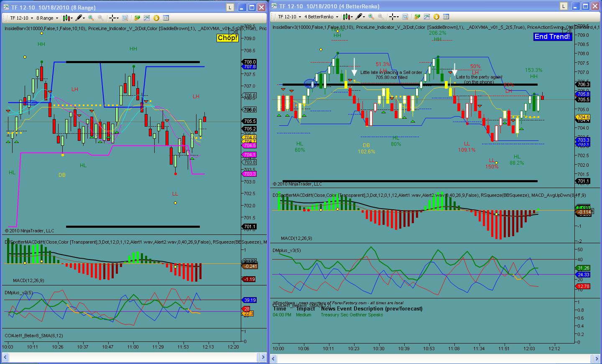The image size is (602, 364).
Task: Click the chart window icon in the BetterRenko title bar
Action: 275,6
